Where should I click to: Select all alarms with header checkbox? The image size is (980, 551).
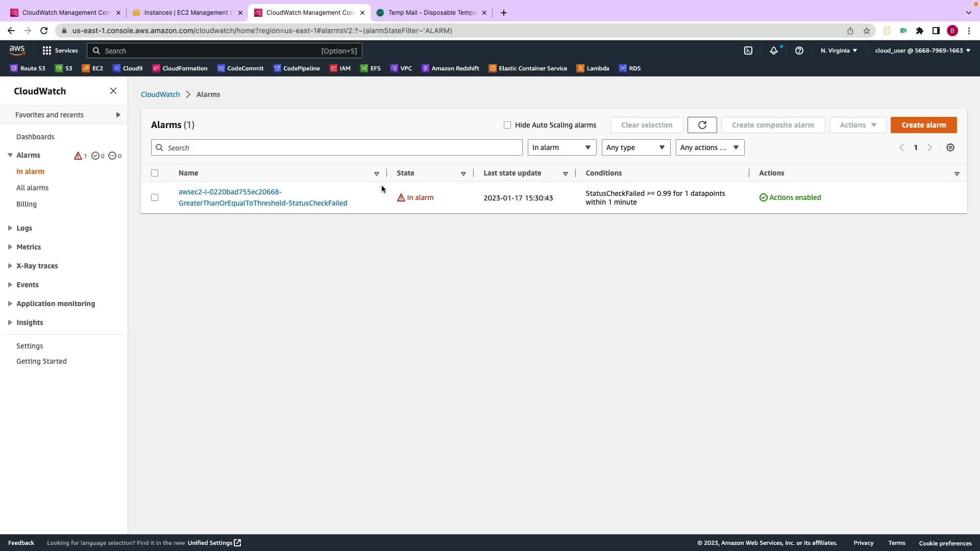pos(155,173)
